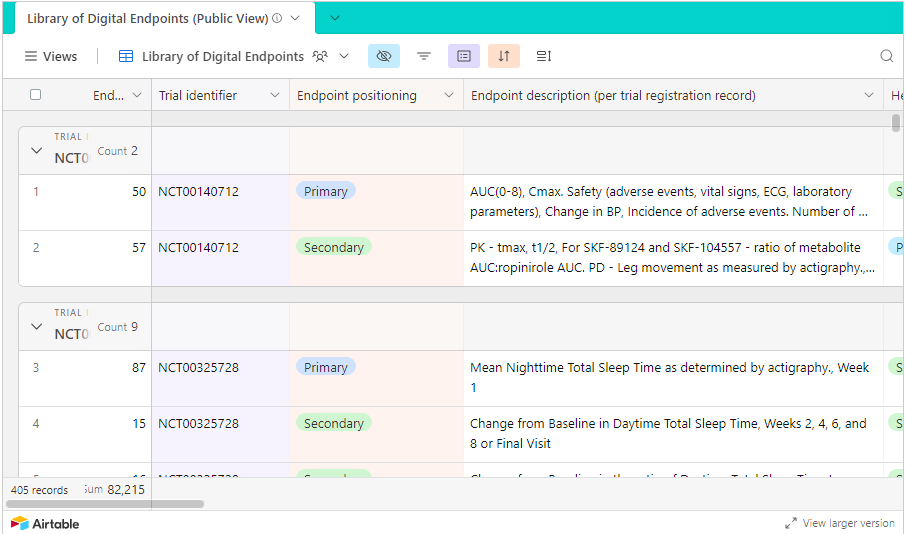This screenshot has width=906, height=534.
Task: Open Endpoint description column dropdown arrow
Action: click(x=869, y=95)
